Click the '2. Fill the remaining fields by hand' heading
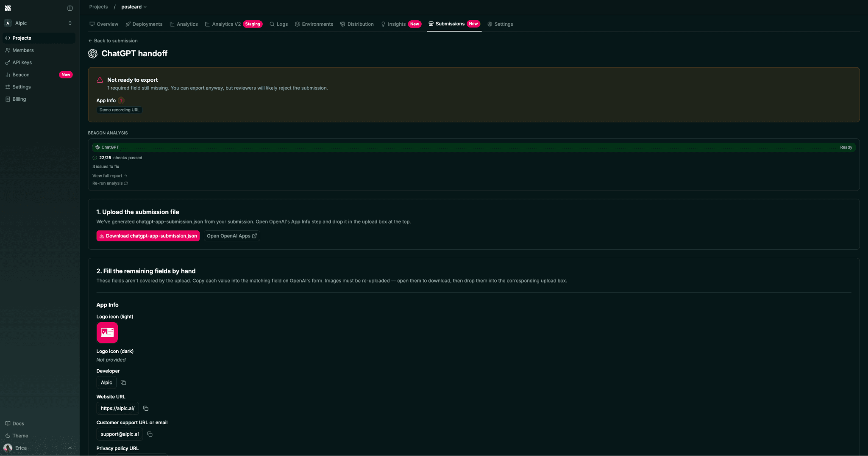The image size is (868, 456). pyautogui.click(x=146, y=271)
